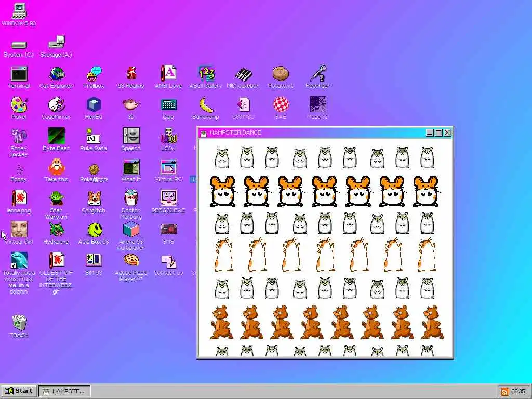The width and height of the screenshot is (532, 399).
Task: Open the 93 Realms icon
Action: point(131,74)
